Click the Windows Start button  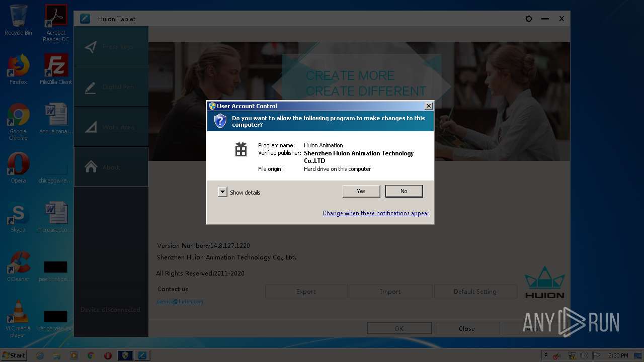[14, 355]
